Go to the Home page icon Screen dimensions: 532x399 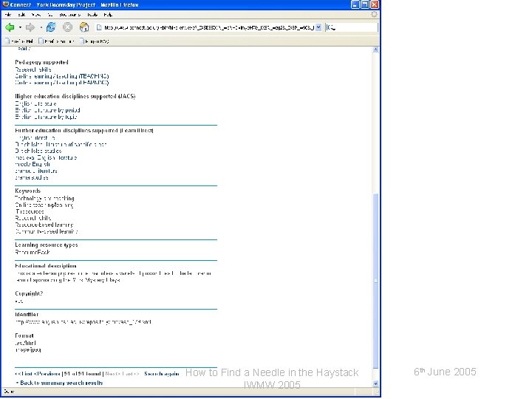[x=83, y=27]
